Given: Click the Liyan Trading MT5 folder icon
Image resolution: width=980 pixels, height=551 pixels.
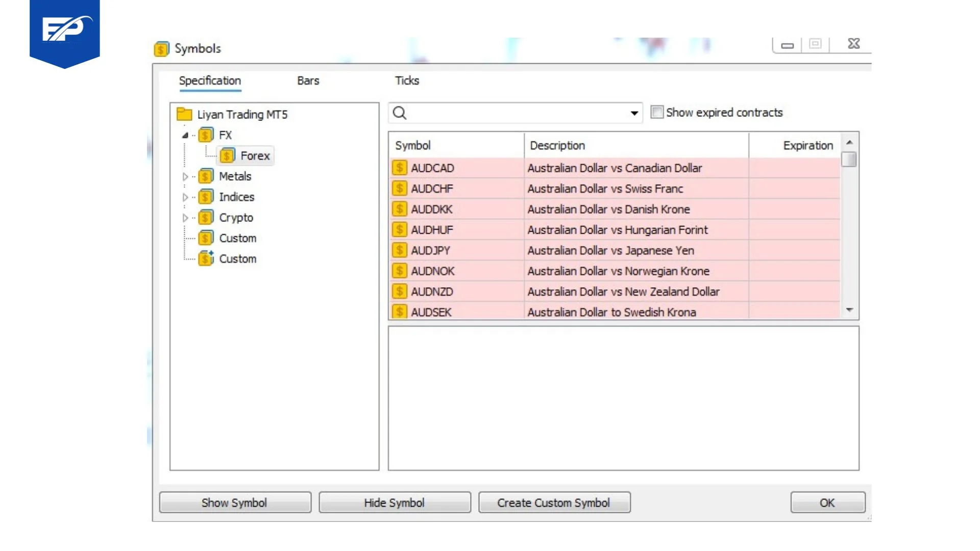Looking at the screenshot, I should [184, 114].
